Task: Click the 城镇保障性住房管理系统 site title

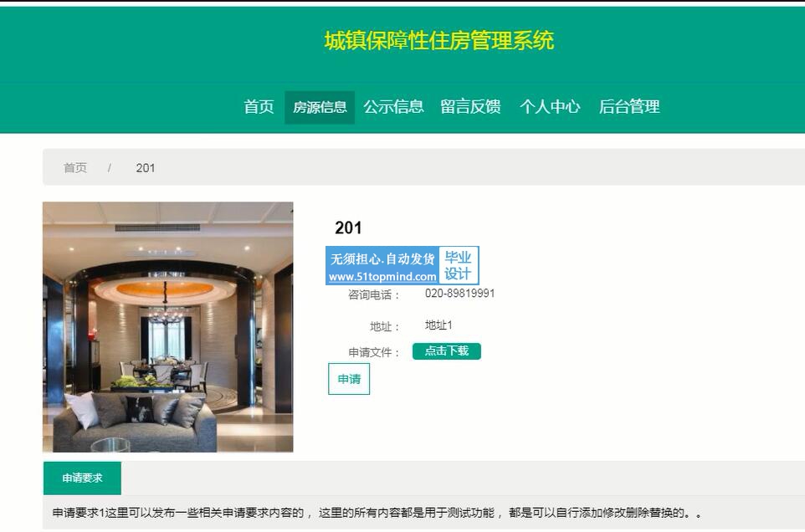Action: pyautogui.click(x=439, y=40)
